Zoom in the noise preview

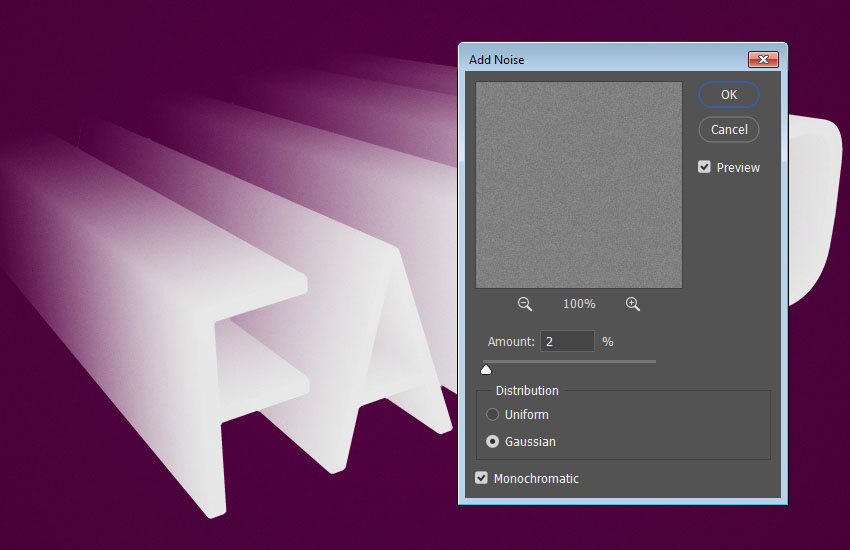[633, 304]
